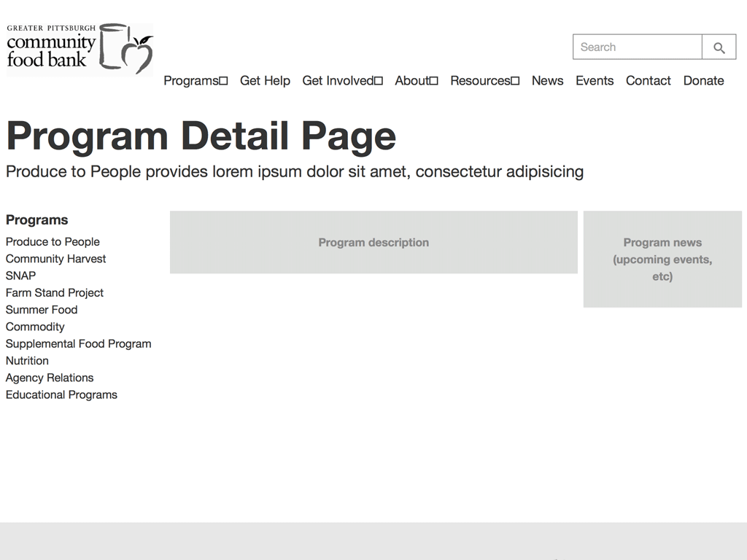Click the search magnifier icon
Image resolution: width=747 pixels, height=560 pixels.
pyautogui.click(x=719, y=47)
